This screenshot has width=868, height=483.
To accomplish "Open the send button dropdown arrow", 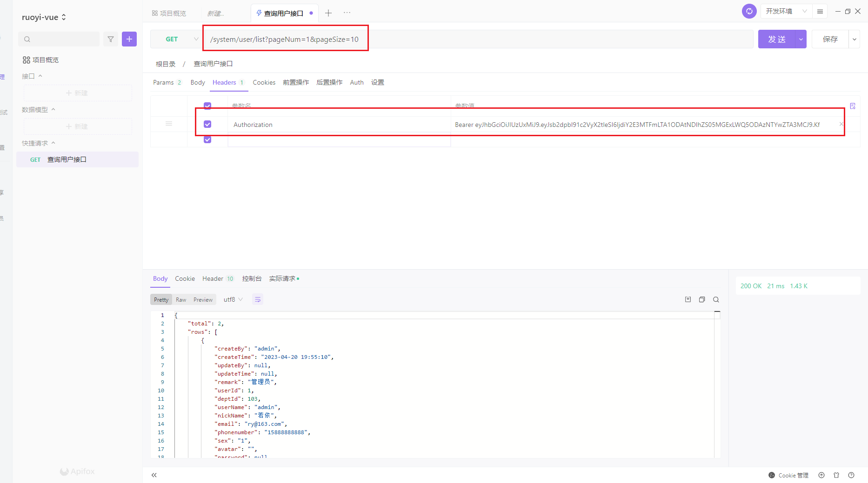I will 801,40.
